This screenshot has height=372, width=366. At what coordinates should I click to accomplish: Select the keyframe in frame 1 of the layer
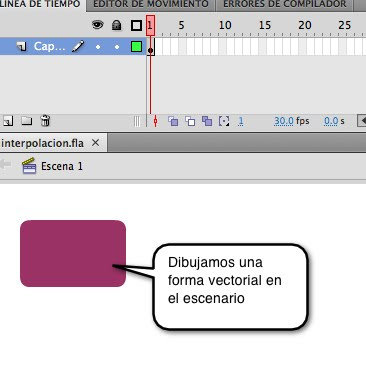point(151,47)
